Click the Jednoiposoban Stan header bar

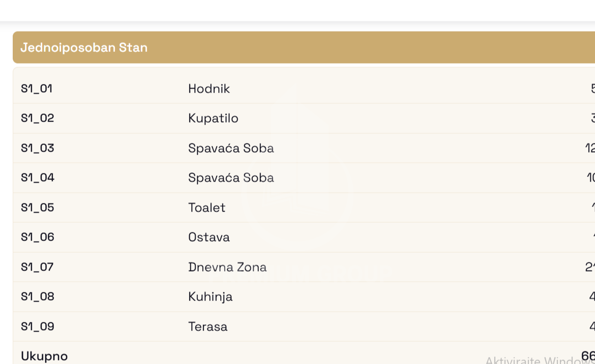(304, 47)
